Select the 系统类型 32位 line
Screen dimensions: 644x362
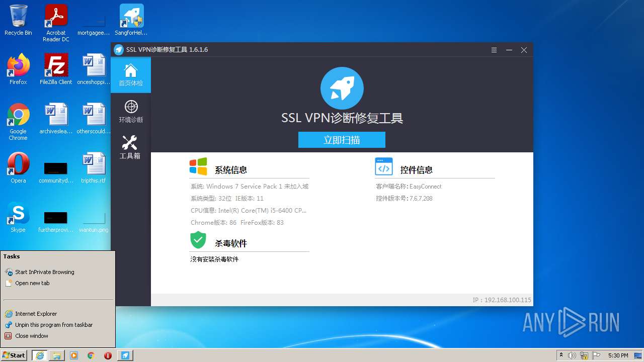click(227, 199)
